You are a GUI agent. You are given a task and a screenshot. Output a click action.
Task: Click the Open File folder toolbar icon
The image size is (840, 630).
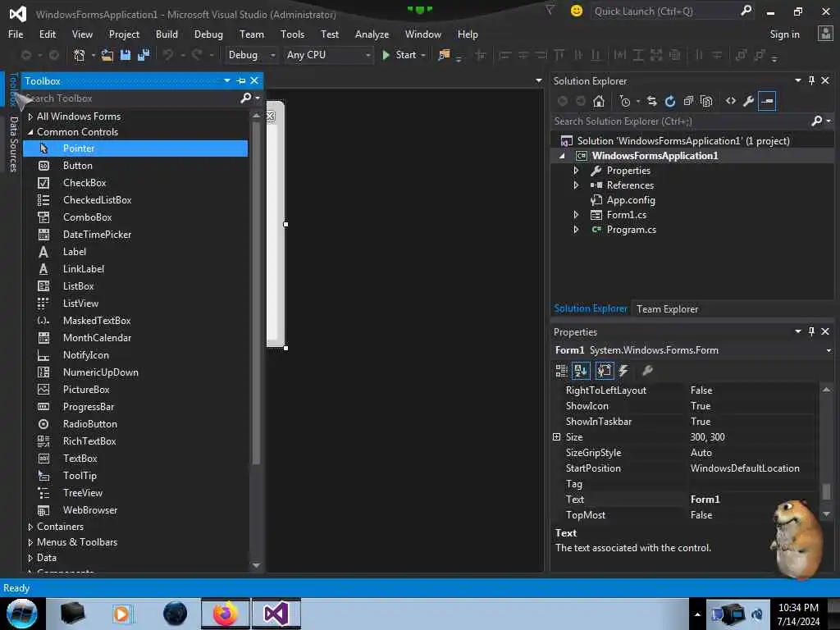coord(107,55)
